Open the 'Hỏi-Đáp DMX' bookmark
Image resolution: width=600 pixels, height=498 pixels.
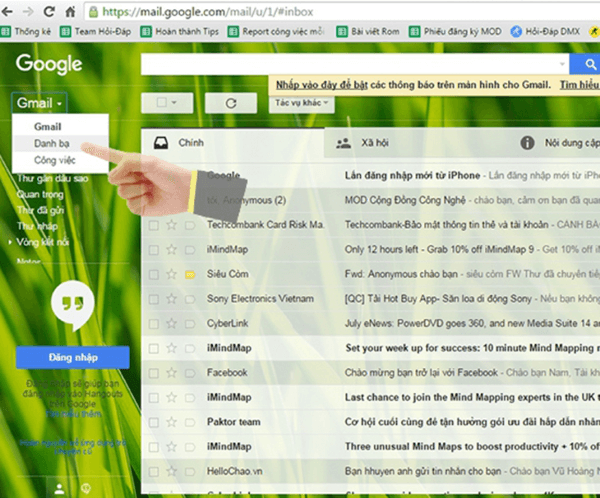click(546, 31)
